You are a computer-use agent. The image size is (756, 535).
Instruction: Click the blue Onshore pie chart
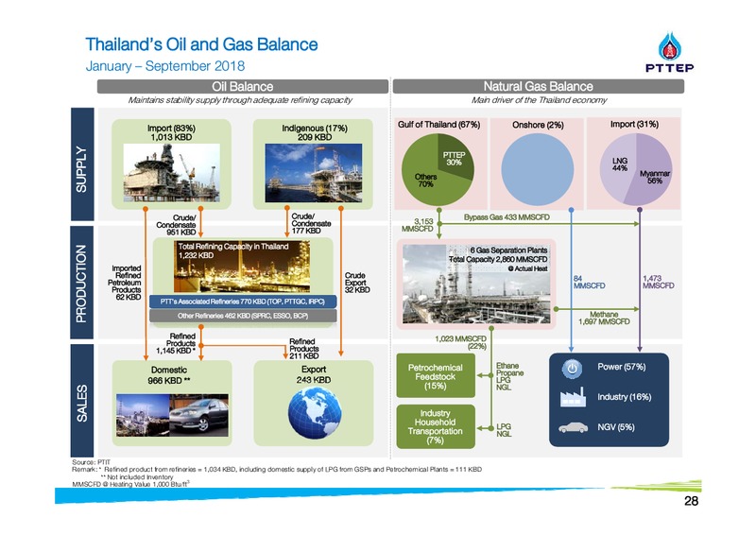tap(537, 169)
